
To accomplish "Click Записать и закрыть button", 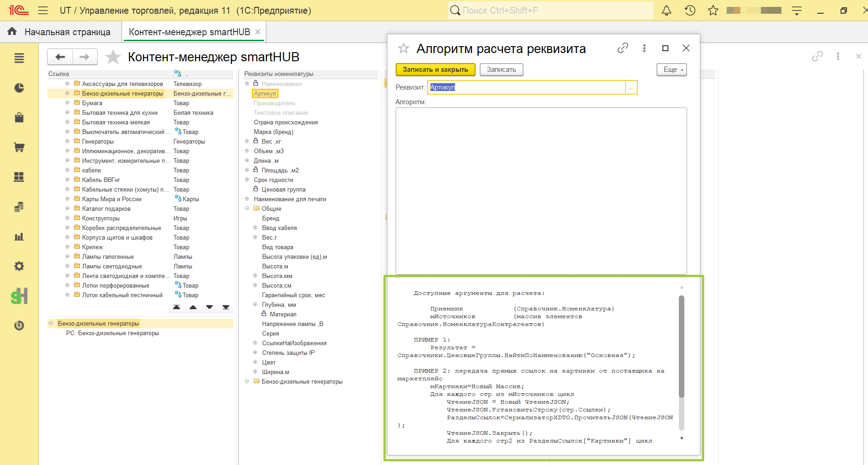I will coord(435,69).
